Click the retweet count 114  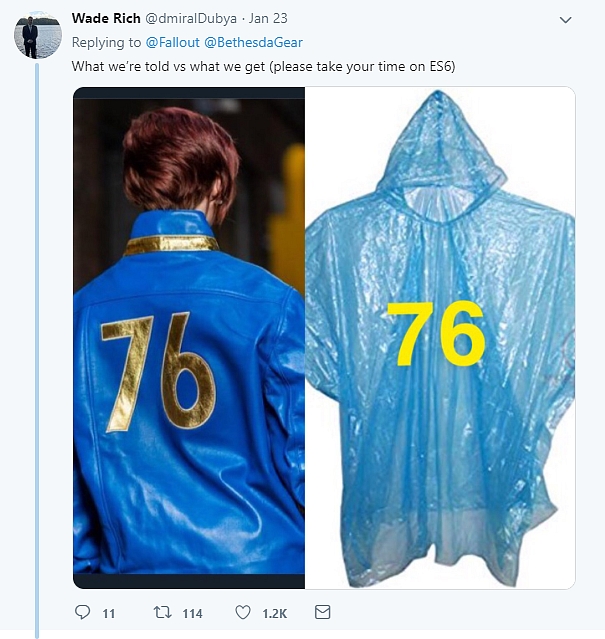coord(192,613)
